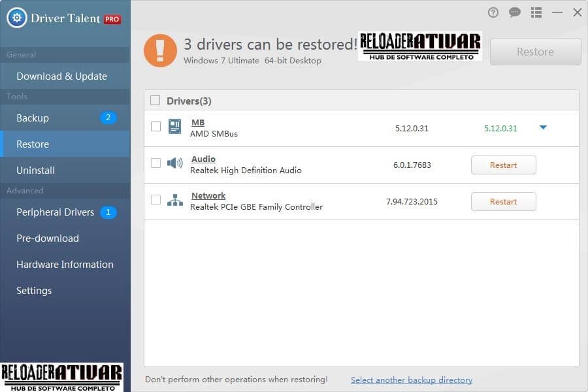The image size is (588, 392).
Task: Tick the AMD SMBus driver checkbox
Action: [x=155, y=126]
